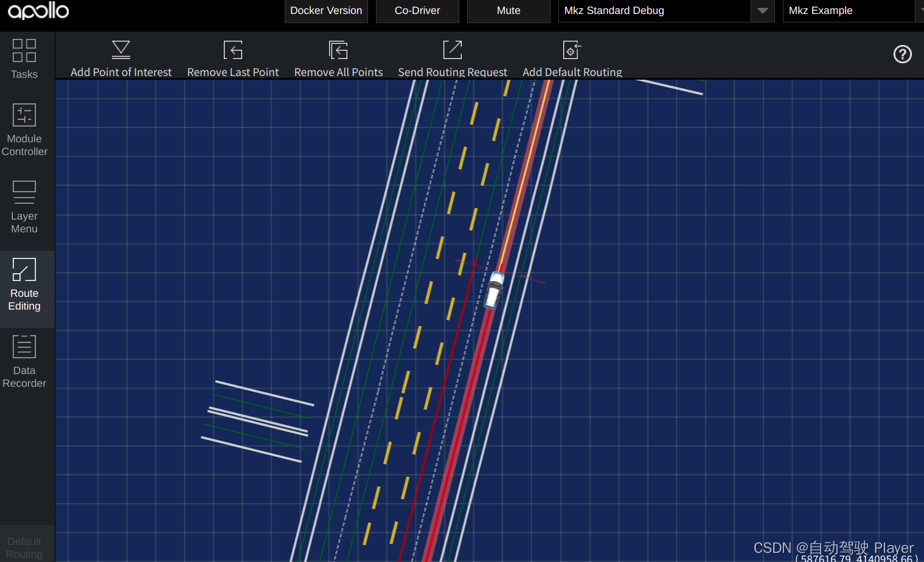Screen dimensions: 924x562
Task: Enable Co-Driver mode
Action: pyautogui.click(x=417, y=10)
